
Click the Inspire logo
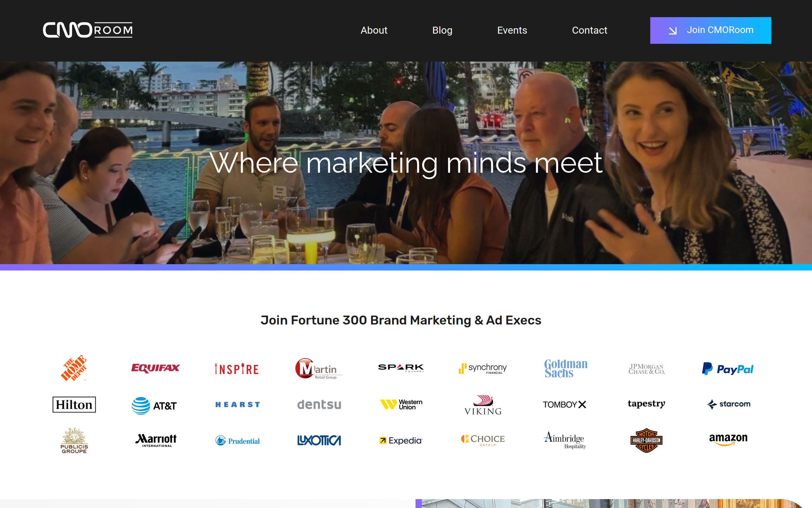pyautogui.click(x=237, y=369)
